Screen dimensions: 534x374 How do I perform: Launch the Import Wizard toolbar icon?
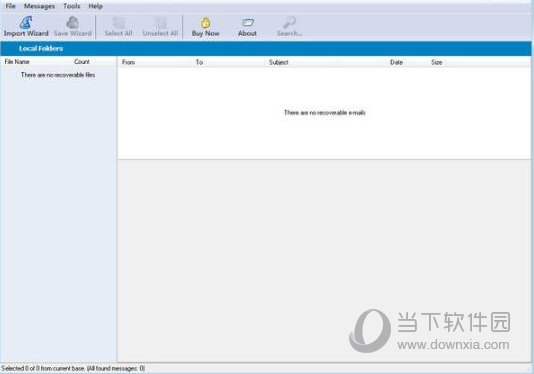[x=26, y=27]
